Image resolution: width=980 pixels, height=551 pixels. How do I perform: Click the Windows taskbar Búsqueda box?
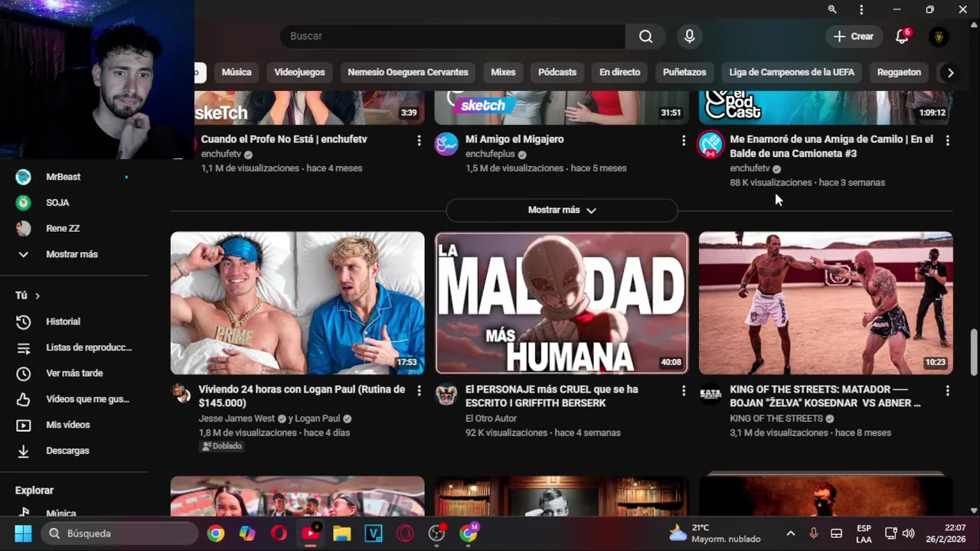tap(119, 533)
